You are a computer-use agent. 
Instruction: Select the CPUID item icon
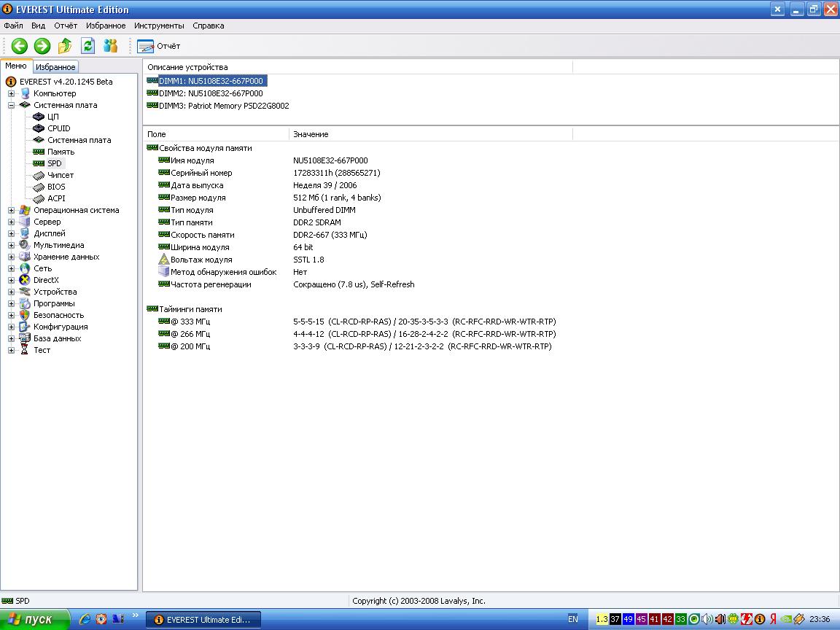coord(39,128)
